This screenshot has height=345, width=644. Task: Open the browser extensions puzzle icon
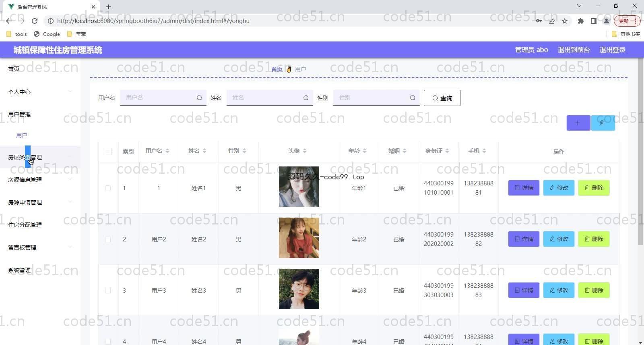pyautogui.click(x=580, y=21)
